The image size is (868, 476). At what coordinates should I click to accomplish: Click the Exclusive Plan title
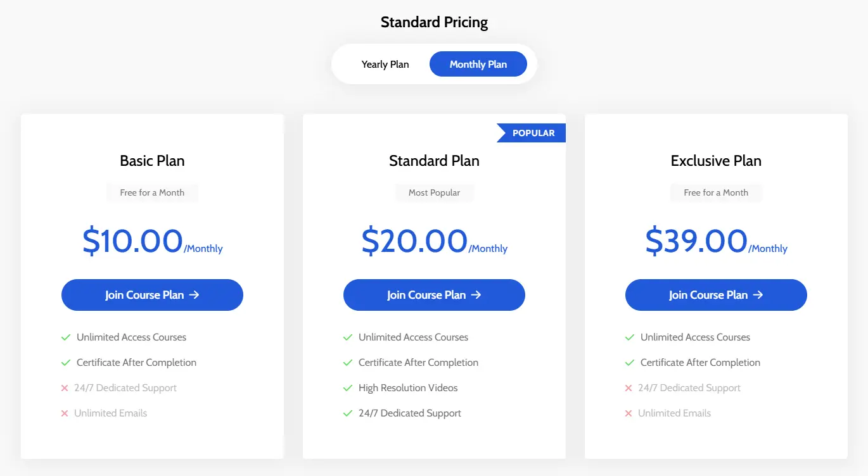pyautogui.click(x=716, y=161)
